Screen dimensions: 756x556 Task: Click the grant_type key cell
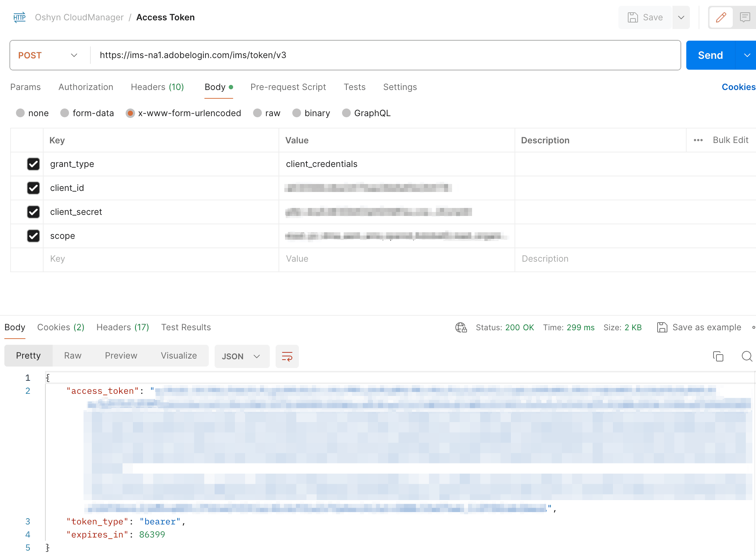161,164
